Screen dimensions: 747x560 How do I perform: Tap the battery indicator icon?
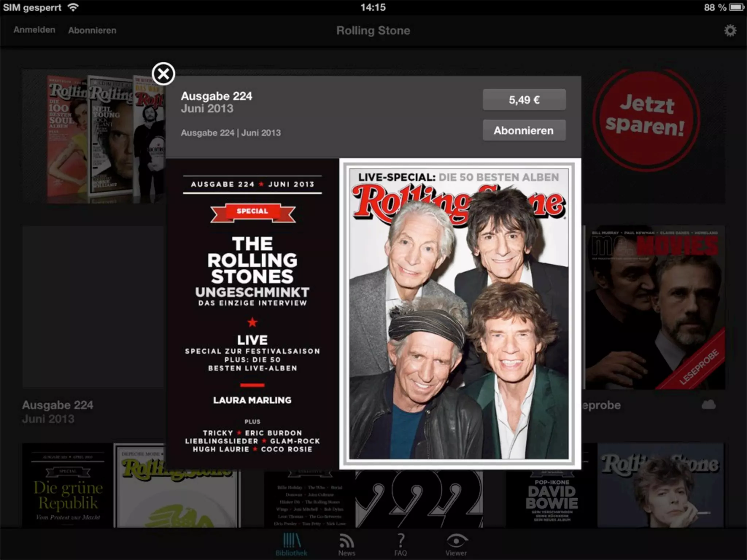736,7
